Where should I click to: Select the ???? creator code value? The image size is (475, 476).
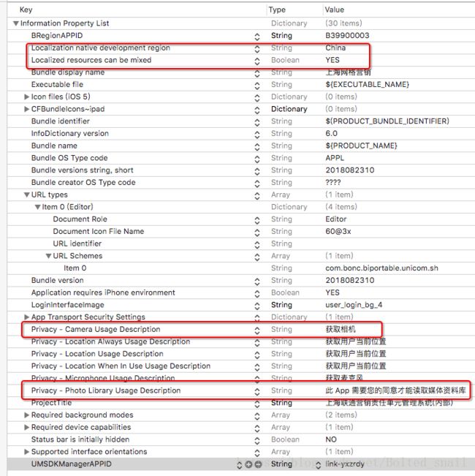click(x=333, y=183)
